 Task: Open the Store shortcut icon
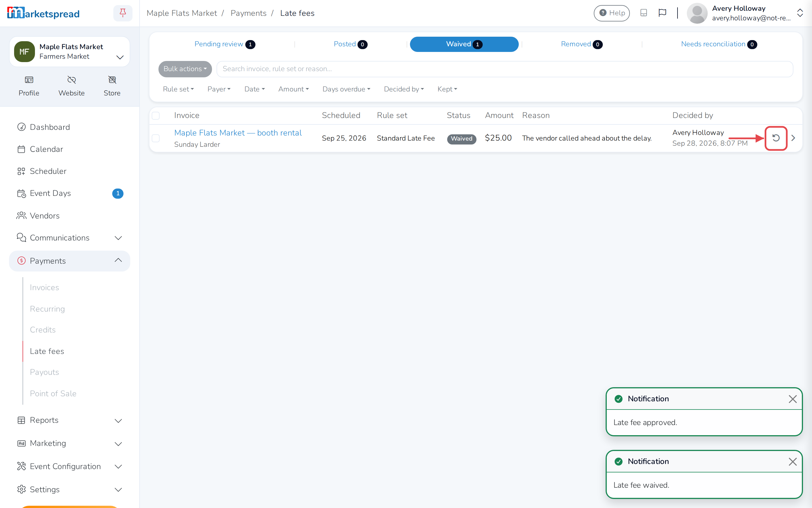pos(112,86)
